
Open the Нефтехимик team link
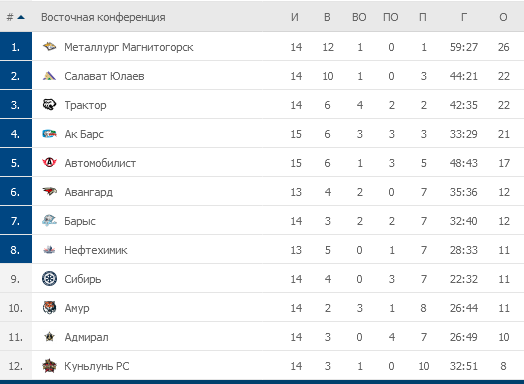pos(96,250)
